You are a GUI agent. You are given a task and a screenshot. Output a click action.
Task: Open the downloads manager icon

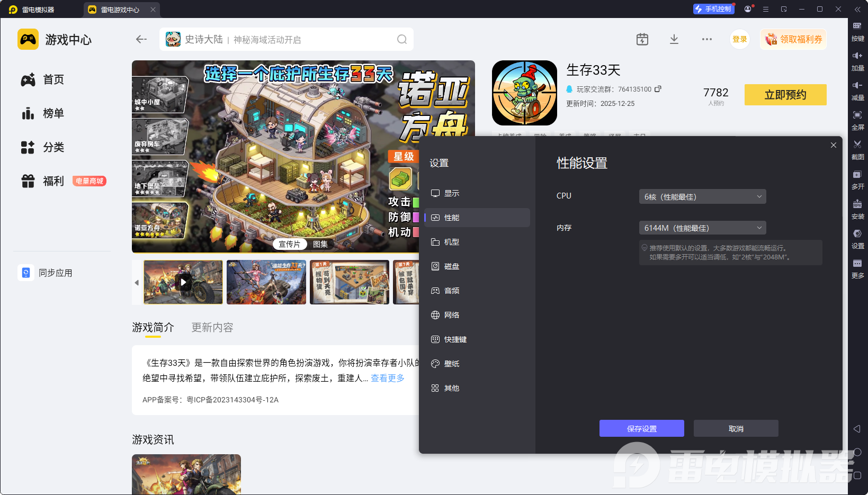[x=674, y=39]
